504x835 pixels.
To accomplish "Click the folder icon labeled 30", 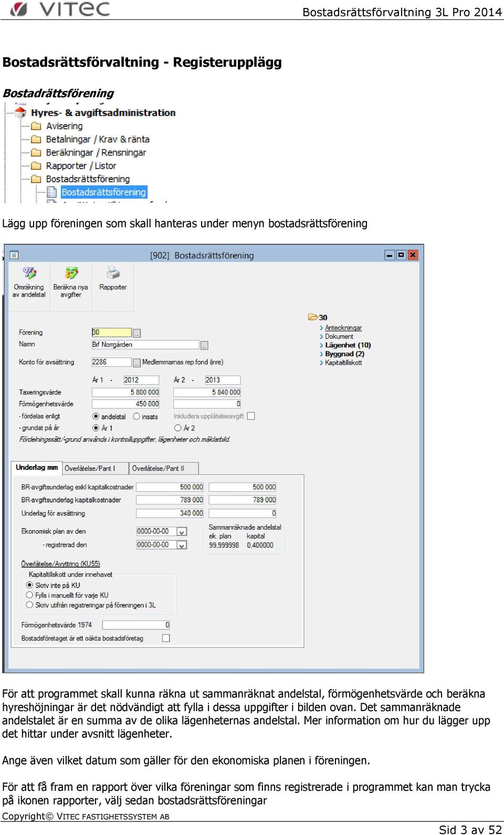I will tap(313, 317).
